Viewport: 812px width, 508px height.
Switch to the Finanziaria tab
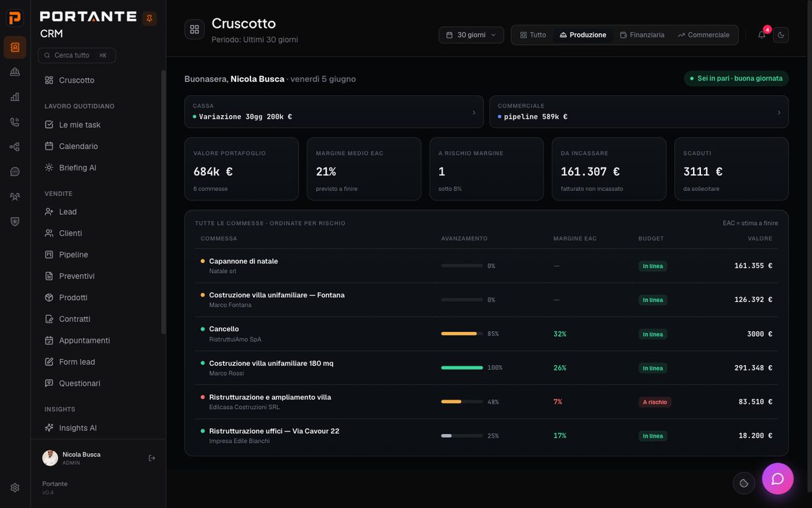click(642, 35)
